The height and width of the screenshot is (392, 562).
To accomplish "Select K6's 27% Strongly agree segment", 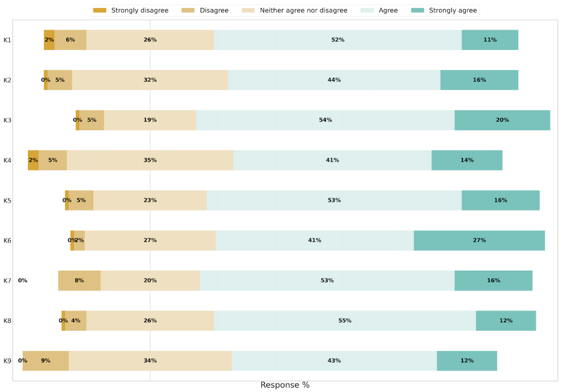I will click(x=479, y=240).
